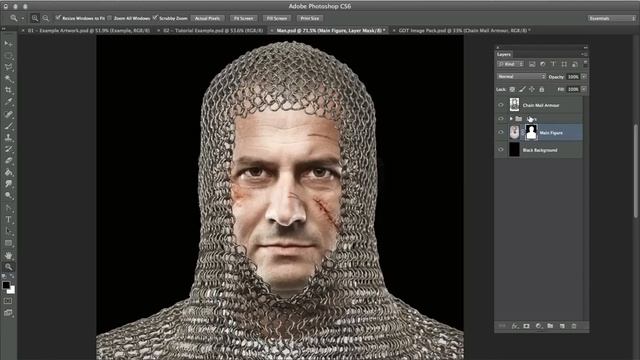Toggle Zoom All Windows checkbox
Screen dimensions: 640x360
[x=109, y=18]
